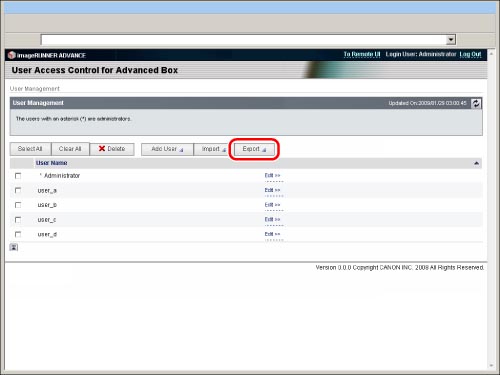
Task: Click the Clear All button
Action: coord(70,149)
